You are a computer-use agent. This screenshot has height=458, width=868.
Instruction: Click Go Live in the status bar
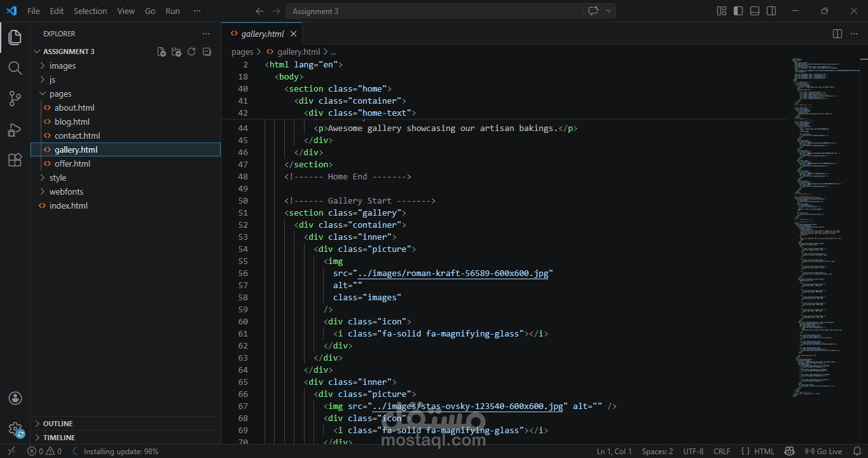point(823,451)
